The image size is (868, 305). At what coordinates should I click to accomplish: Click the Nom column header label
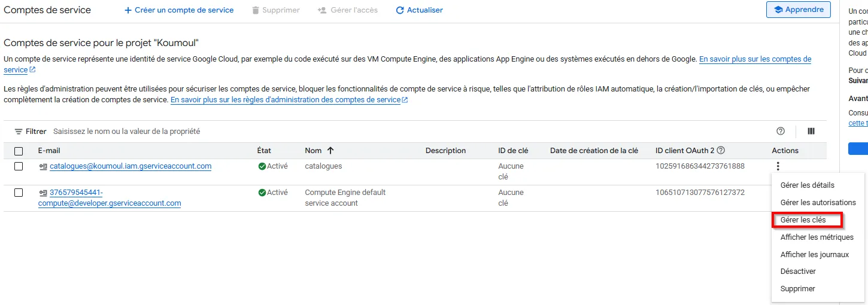(x=313, y=151)
